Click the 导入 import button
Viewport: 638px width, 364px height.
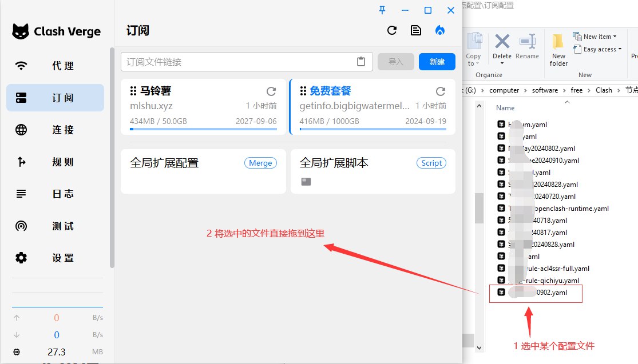pyautogui.click(x=395, y=62)
